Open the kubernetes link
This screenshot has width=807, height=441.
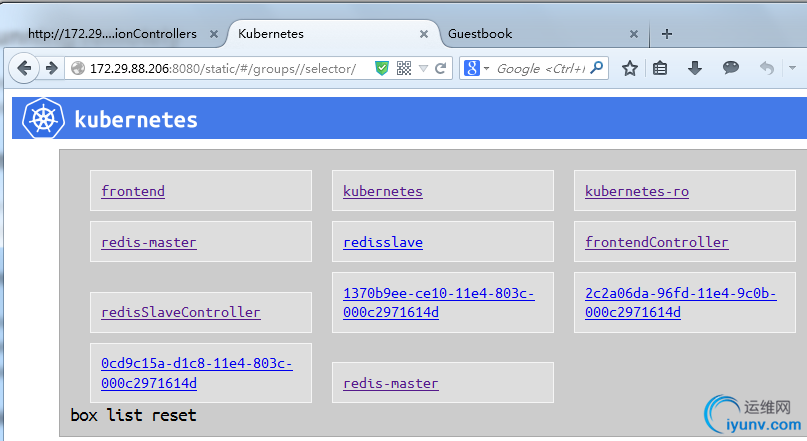pos(382,191)
